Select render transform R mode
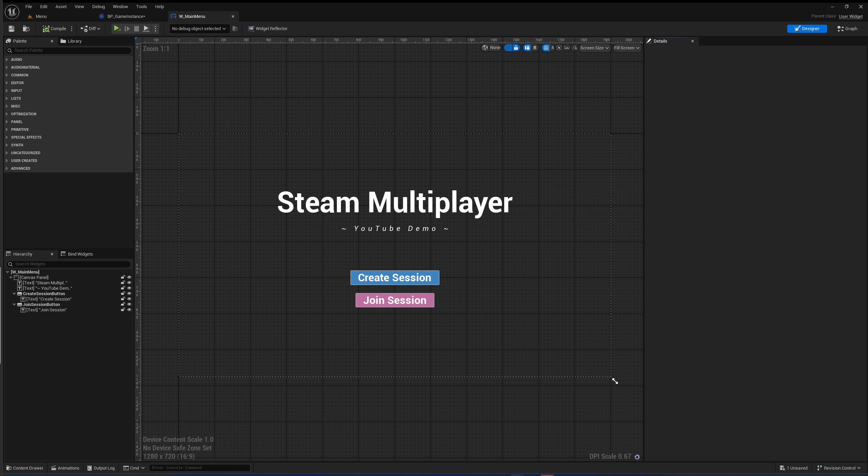 coord(535,48)
